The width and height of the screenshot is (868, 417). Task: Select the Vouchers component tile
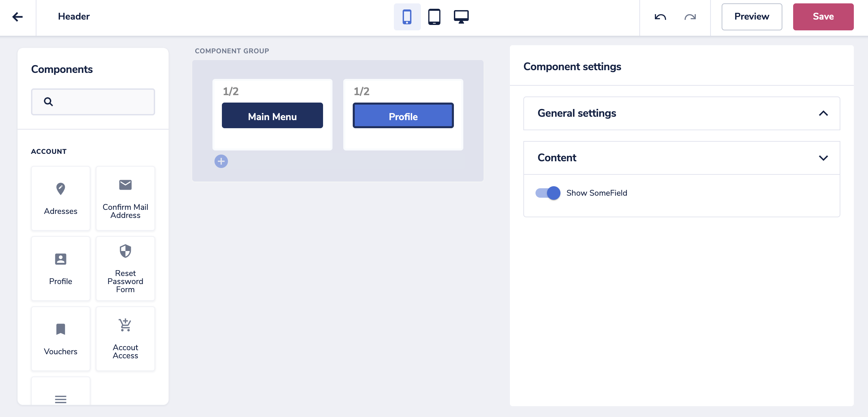click(x=61, y=339)
